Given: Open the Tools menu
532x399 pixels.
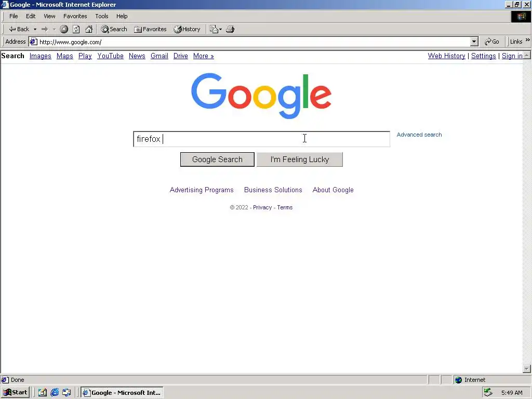Looking at the screenshot, I should click(x=102, y=16).
